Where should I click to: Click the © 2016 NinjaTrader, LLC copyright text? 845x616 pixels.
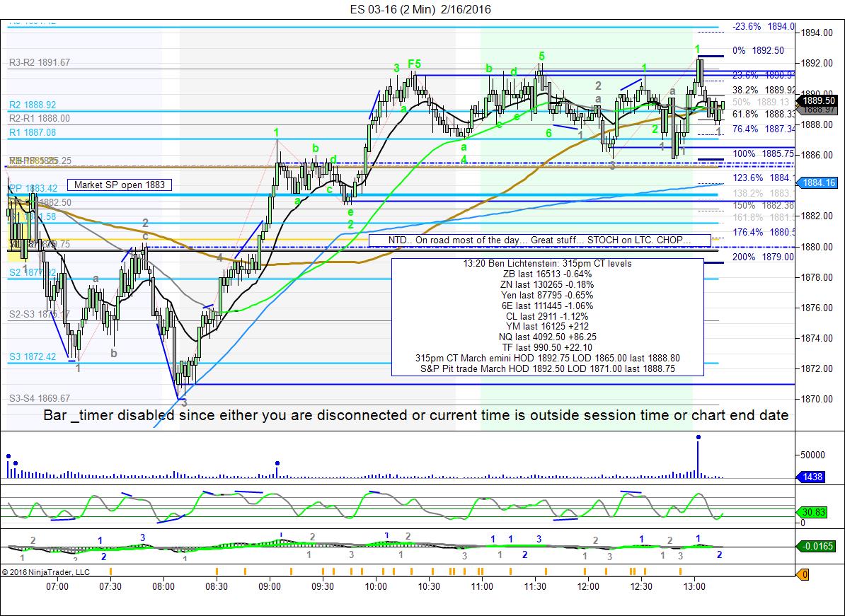tap(46, 572)
